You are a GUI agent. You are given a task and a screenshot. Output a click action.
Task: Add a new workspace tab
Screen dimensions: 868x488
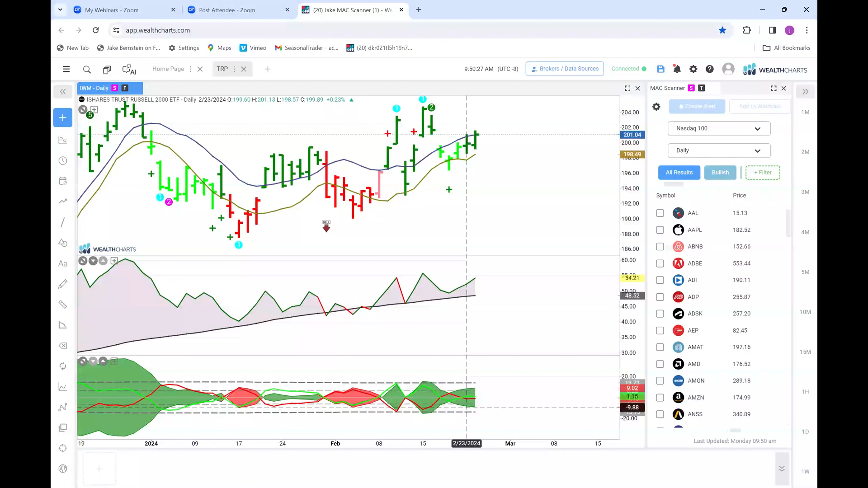tap(268, 69)
